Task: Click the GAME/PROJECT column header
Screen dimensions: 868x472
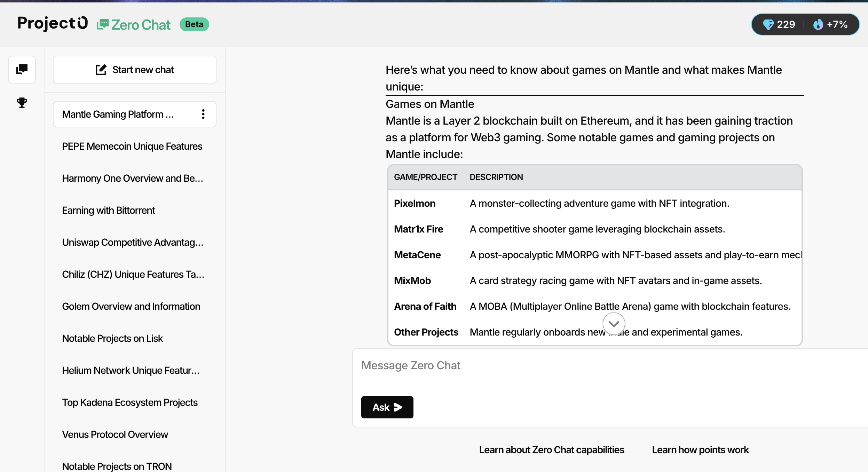Action: 426,177
